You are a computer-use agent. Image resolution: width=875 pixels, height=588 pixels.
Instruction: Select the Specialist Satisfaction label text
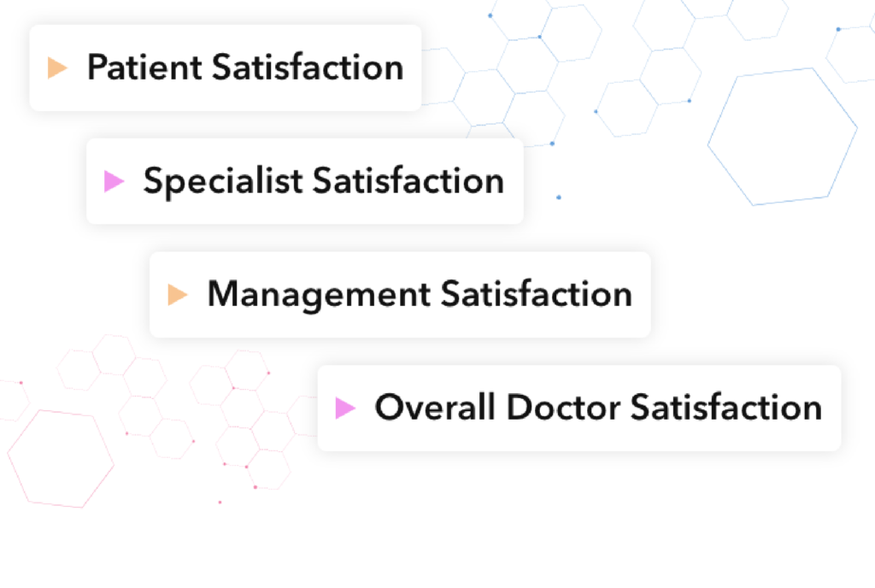(324, 181)
